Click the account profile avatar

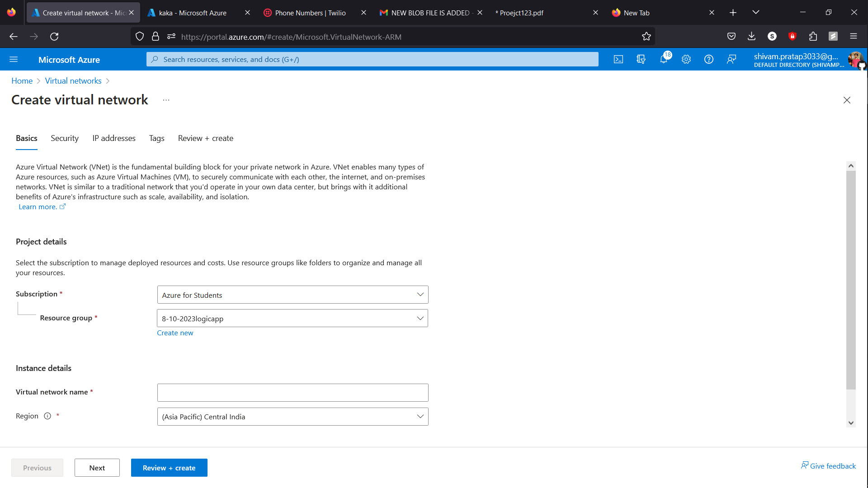pos(856,59)
